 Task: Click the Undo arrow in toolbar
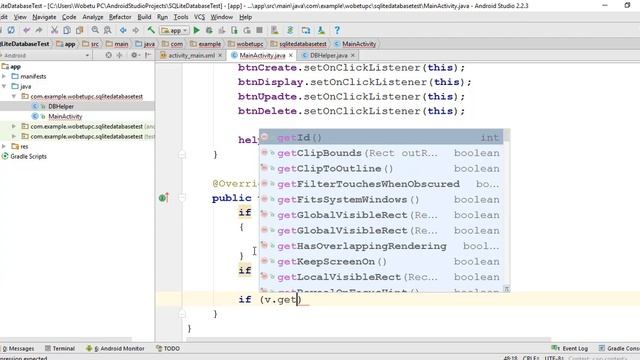(27, 30)
